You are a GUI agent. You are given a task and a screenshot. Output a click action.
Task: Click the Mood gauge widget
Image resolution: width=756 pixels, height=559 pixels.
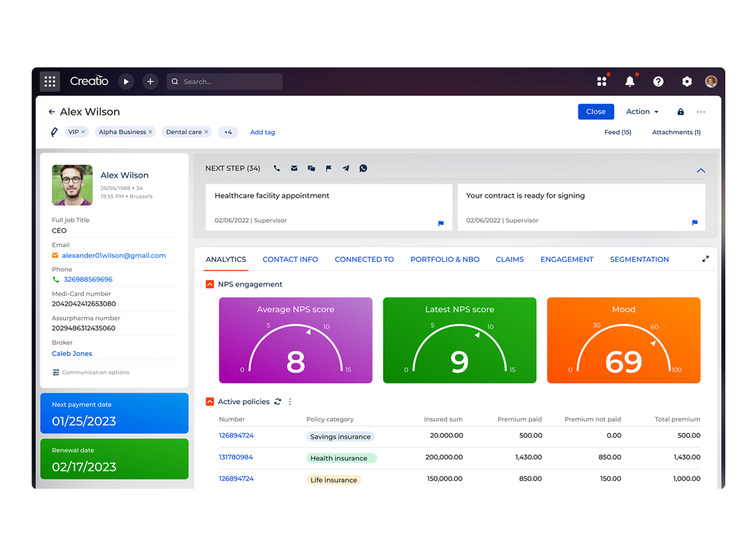(623, 340)
